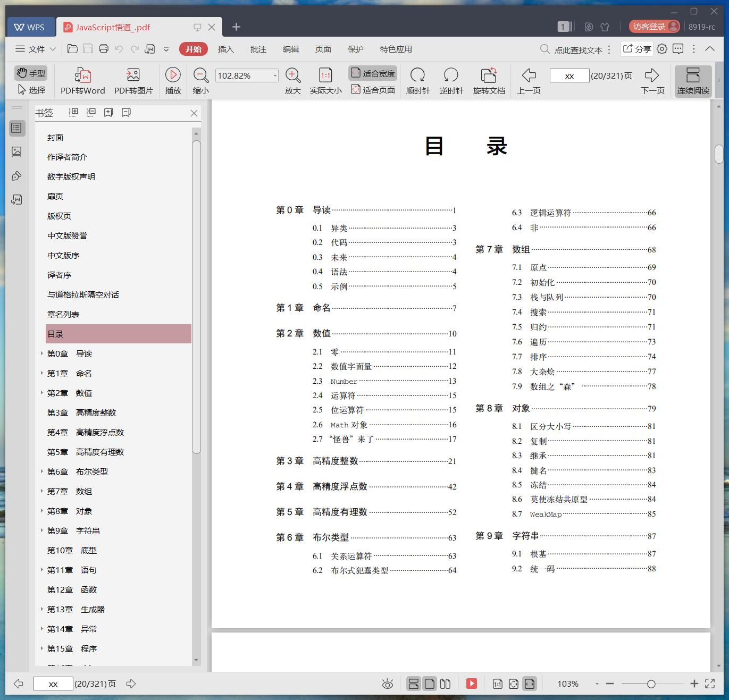Click the open folder icon
This screenshot has width=729, height=700.
click(x=73, y=49)
